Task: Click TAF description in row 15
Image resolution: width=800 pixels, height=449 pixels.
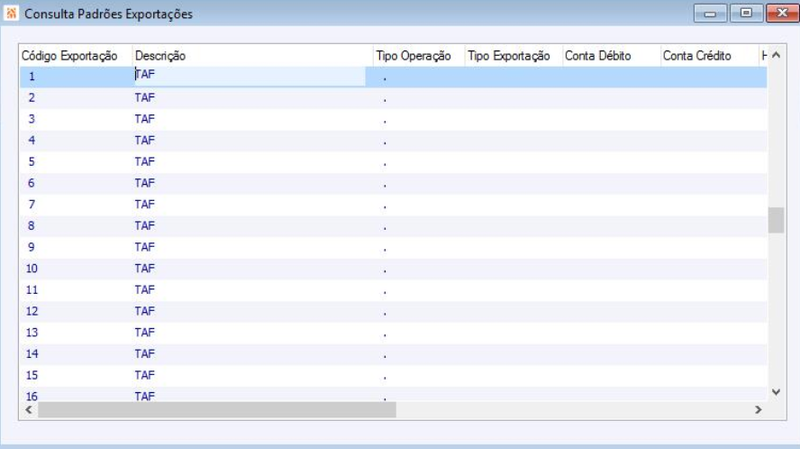Action: [x=145, y=375]
